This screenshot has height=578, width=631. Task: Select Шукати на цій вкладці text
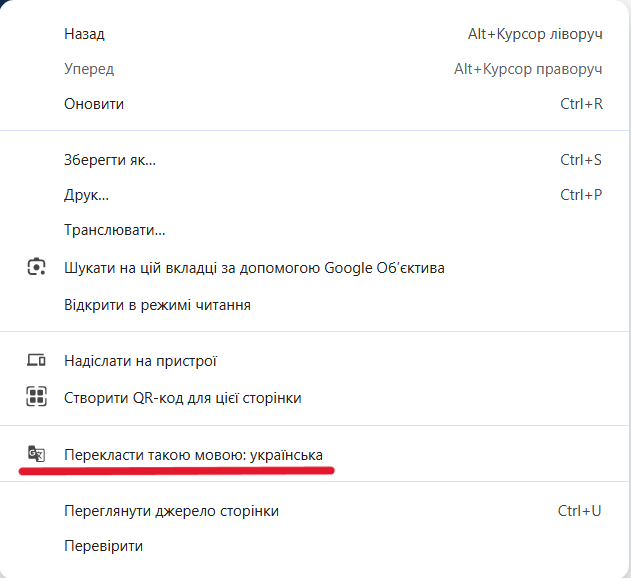(x=254, y=268)
